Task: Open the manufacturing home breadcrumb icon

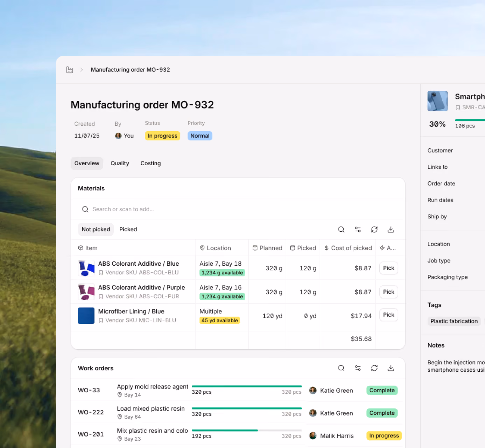Action: [x=70, y=70]
